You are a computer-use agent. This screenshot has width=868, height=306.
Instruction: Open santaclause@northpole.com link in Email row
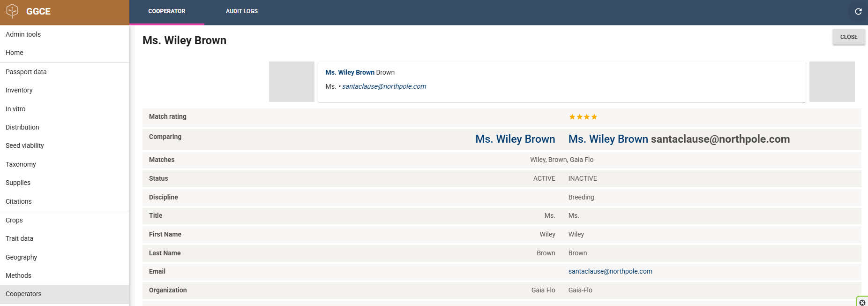tap(610, 271)
